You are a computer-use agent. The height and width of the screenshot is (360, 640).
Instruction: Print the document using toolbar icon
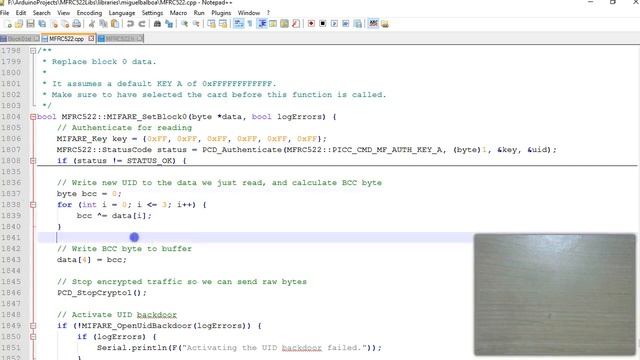point(76,24)
